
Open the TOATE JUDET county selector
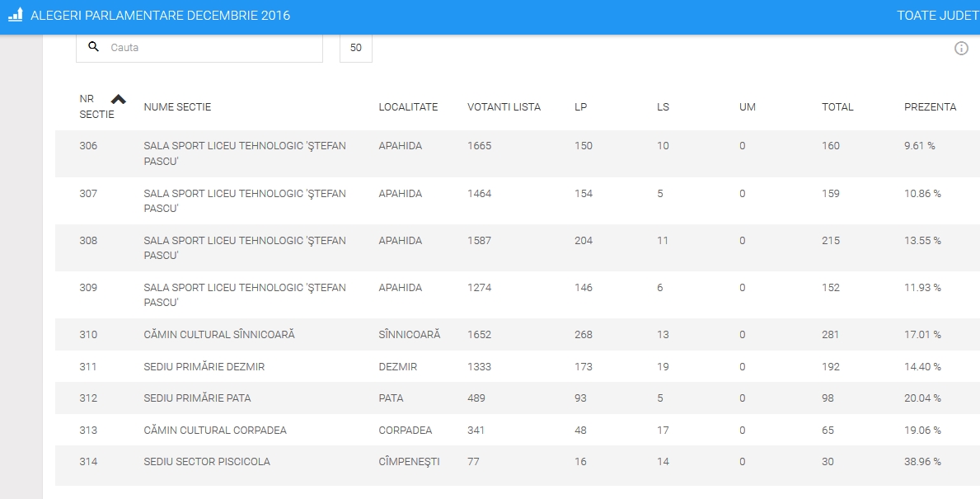tap(937, 16)
